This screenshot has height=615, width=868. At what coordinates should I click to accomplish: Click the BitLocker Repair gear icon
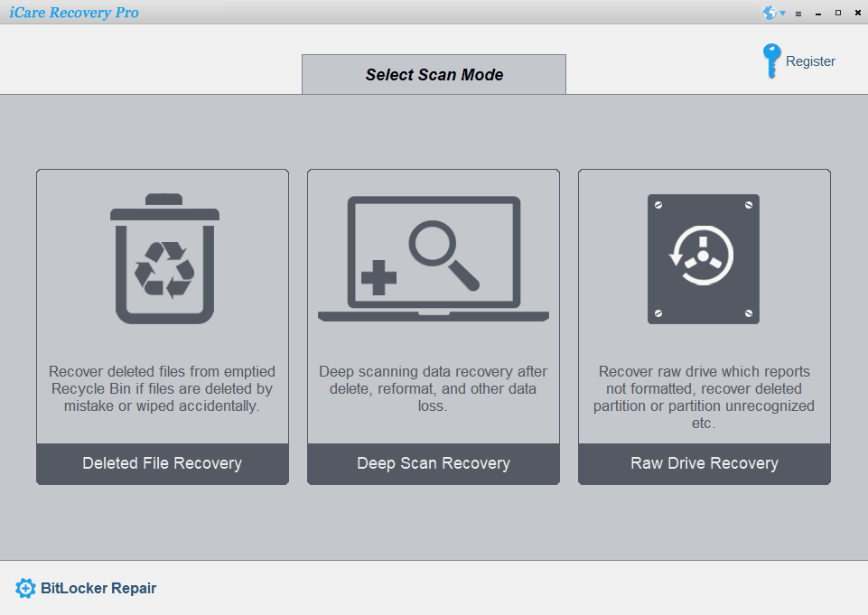(25, 589)
